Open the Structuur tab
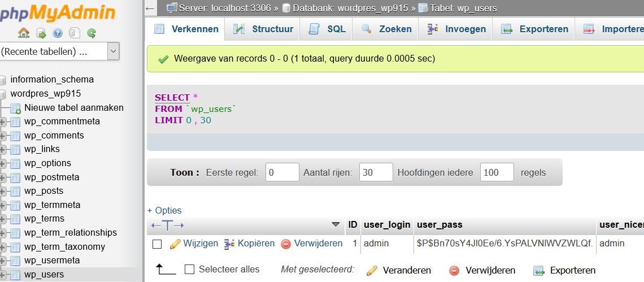The width and height of the screenshot is (644, 282). pyautogui.click(x=263, y=29)
